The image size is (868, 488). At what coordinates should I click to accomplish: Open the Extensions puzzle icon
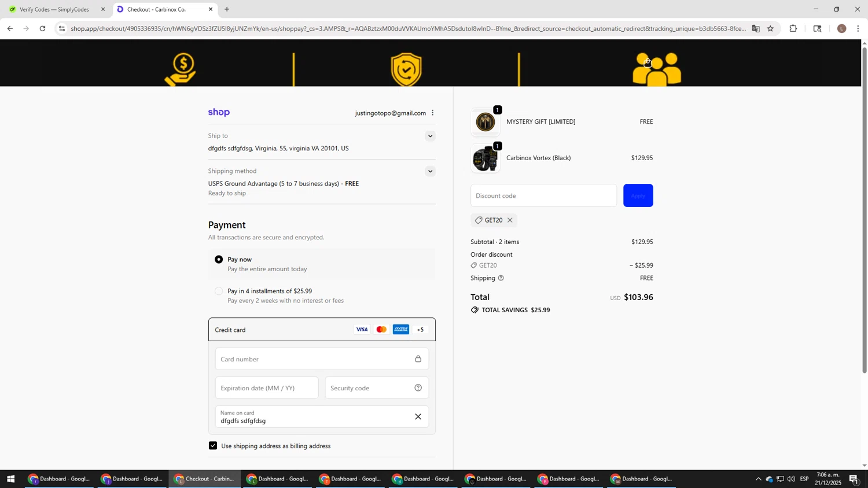(x=793, y=28)
